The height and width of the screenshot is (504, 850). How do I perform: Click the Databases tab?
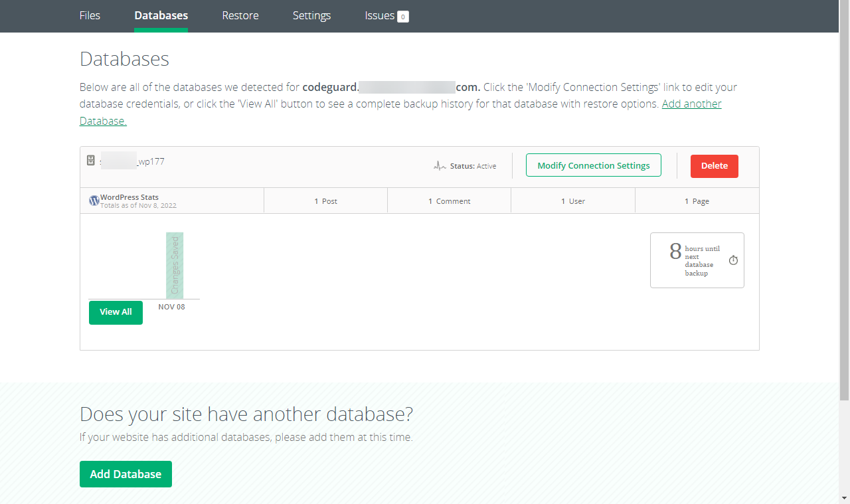tap(161, 15)
